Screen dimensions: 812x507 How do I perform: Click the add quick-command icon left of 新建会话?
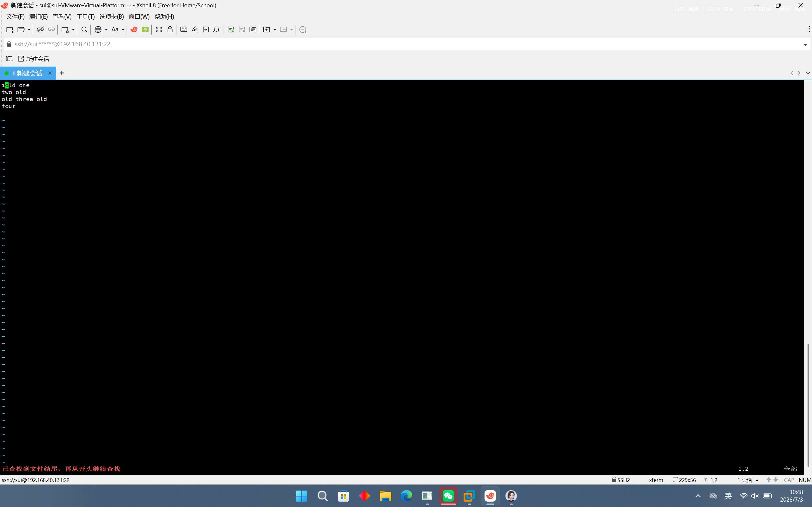10,59
